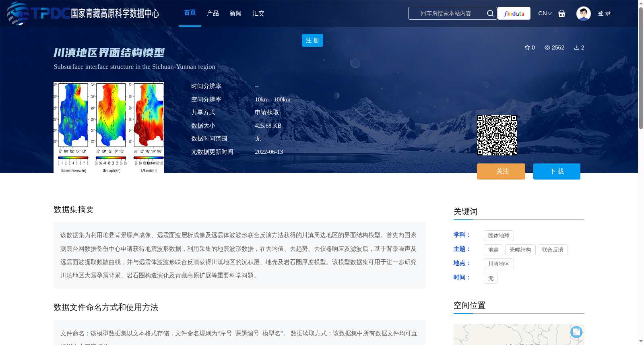Select the 川滇地区 location tag
Viewport: 644px width, 345px height.
[x=499, y=264]
